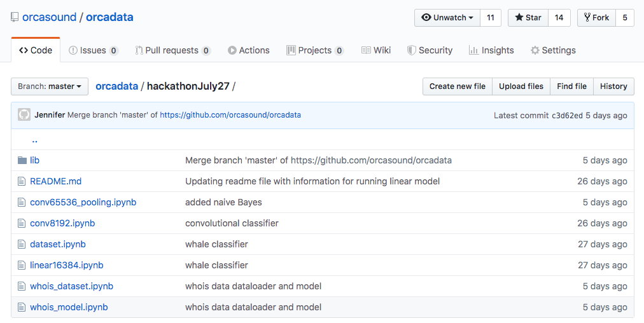The image size is (644, 323).
Task: Click '26 days ago' in the README.md row
Action: [x=602, y=181]
